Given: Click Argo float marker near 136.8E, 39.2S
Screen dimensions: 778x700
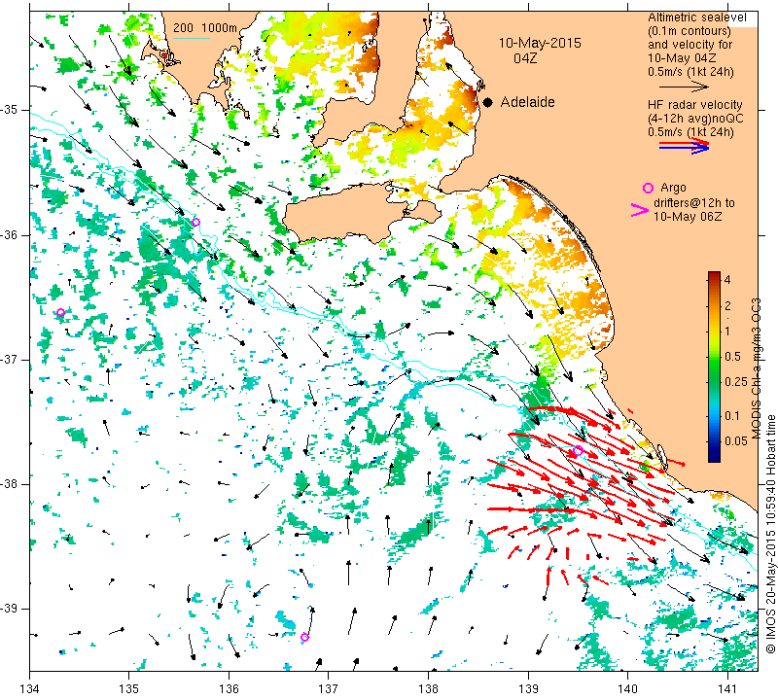Looking at the screenshot, I should pos(304,638).
